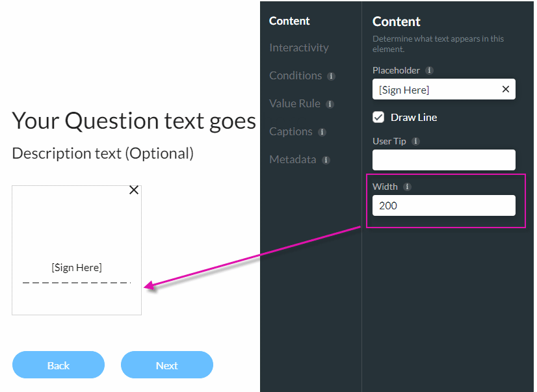Click the Placeholder info icon
Screen dimensions: 537x392
pos(428,70)
